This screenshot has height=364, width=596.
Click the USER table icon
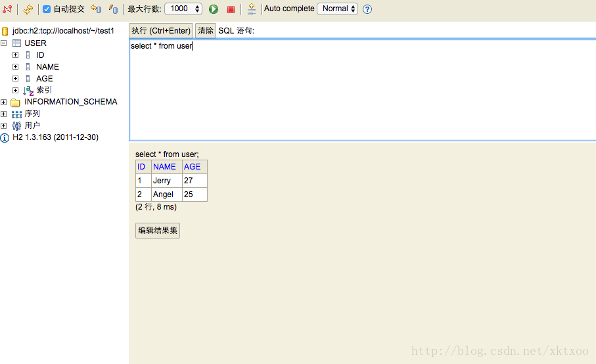point(16,43)
